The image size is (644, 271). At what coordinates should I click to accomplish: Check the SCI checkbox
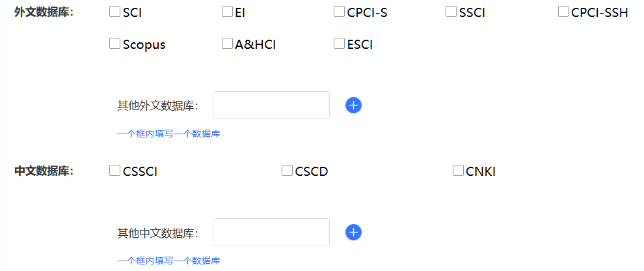[114, 12]
